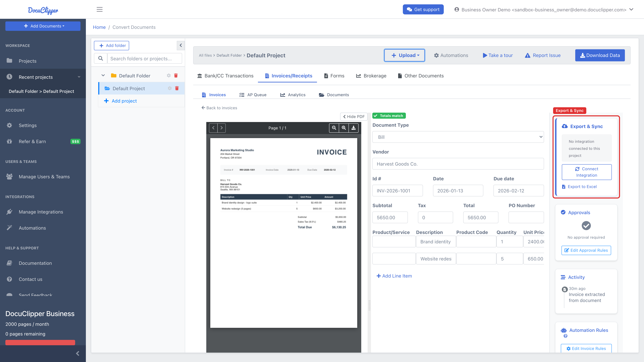The image size is (644, 362).
Task: Click the search magnifier icon for folders
Action: coord(100,58)
